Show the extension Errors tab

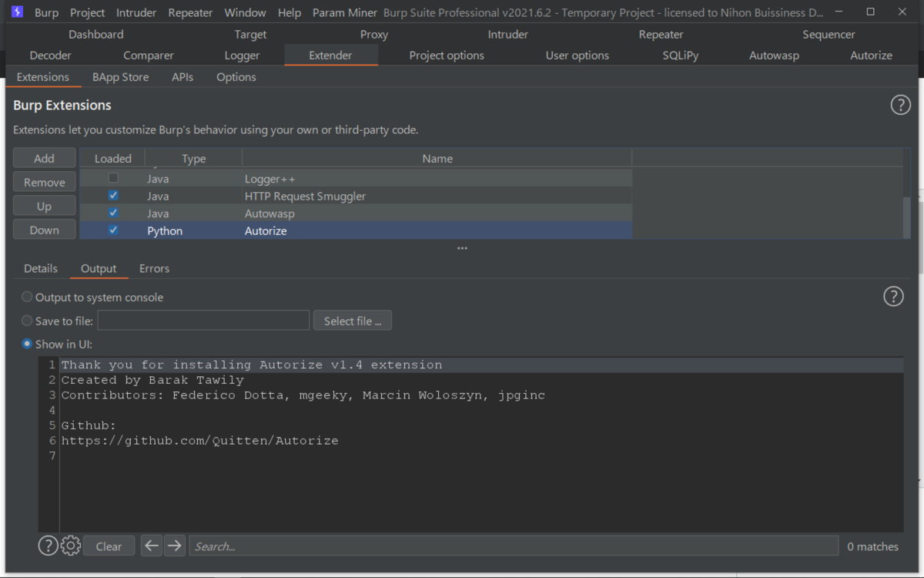[x=154, y=268]
